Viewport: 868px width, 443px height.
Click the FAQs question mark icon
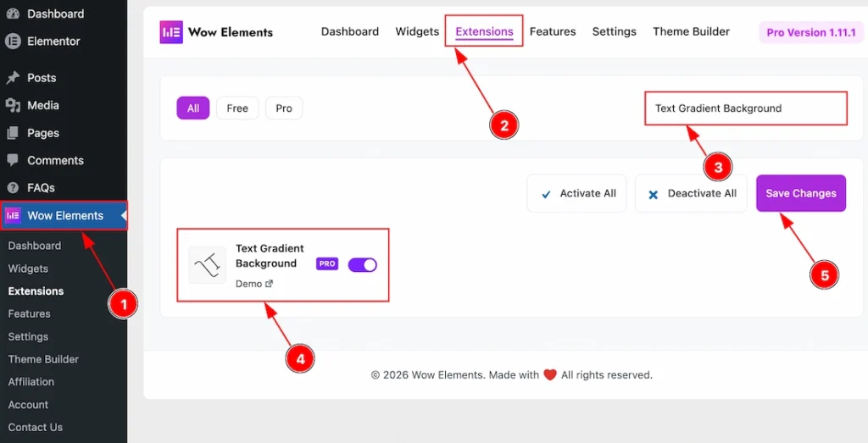point(13,188)
